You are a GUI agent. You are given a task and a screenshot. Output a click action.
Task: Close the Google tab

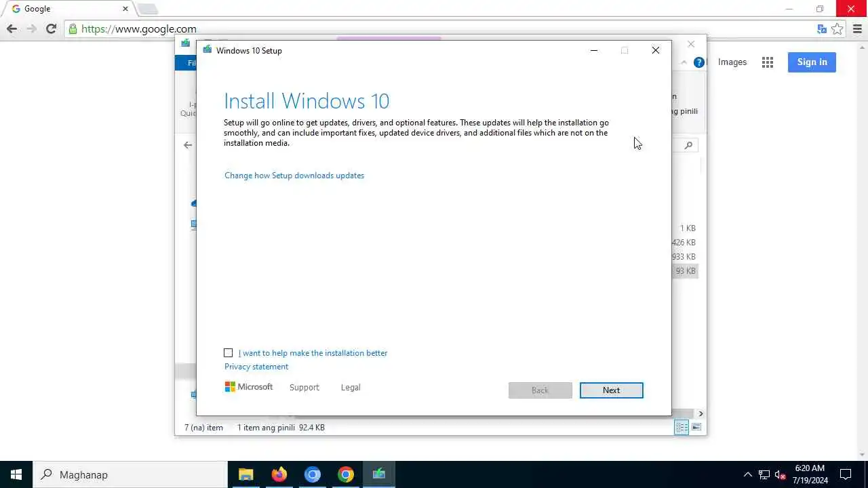click(x=125, y=9)
